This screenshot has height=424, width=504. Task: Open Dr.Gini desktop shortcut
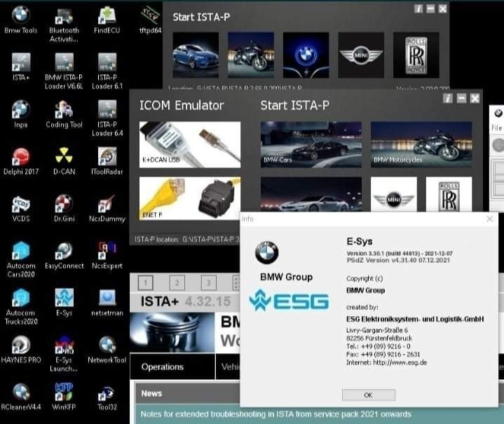[x=64, y=208]
